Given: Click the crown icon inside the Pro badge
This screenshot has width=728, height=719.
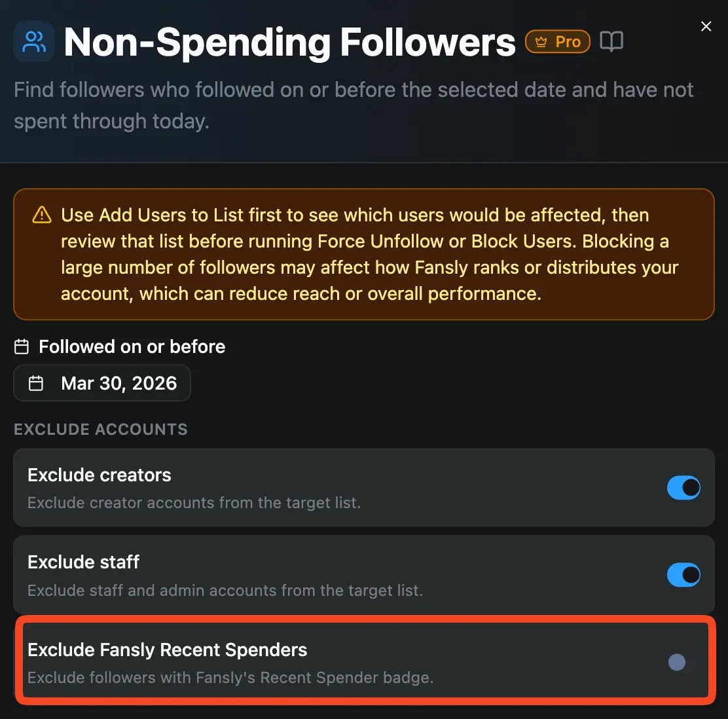Looking at the screenshot, I should tap(540, 41).
